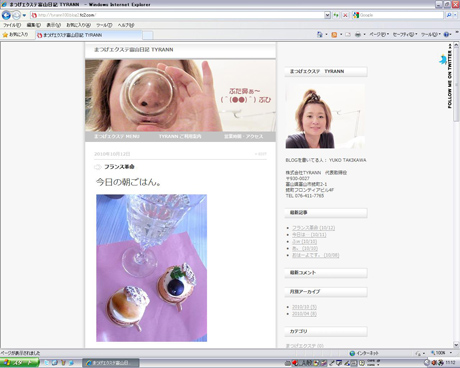Open the ファイル(F) menu

12,25
